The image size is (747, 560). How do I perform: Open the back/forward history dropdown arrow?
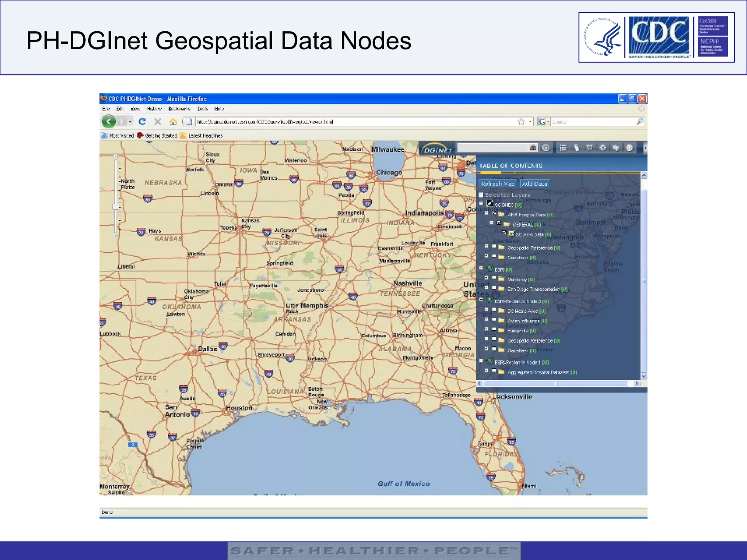130,122
